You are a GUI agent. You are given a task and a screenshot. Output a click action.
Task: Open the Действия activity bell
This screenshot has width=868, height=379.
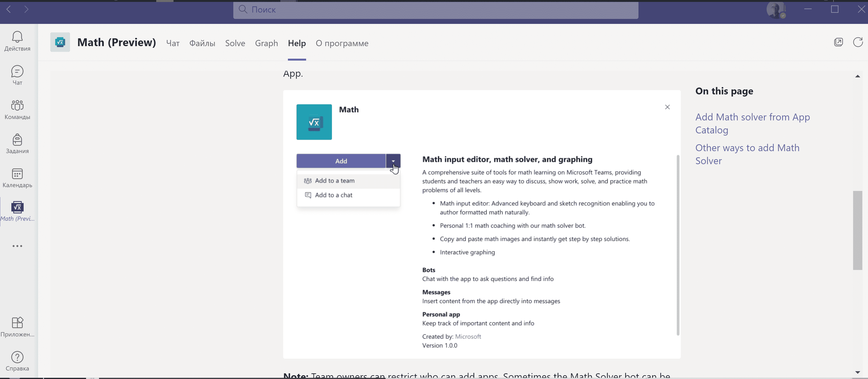click(17, 41)
